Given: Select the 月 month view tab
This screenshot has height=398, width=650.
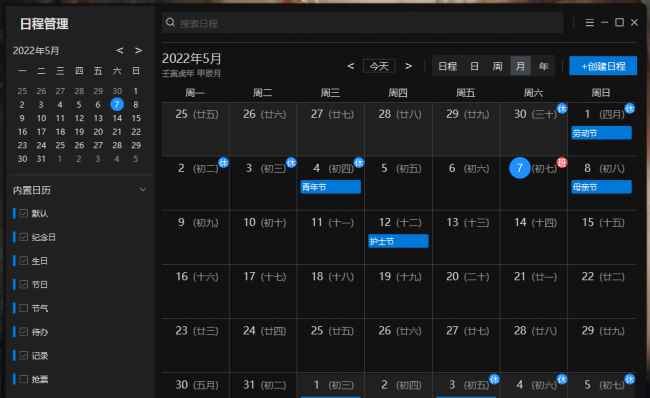Looking at the screenshot, I should point(520,66).
